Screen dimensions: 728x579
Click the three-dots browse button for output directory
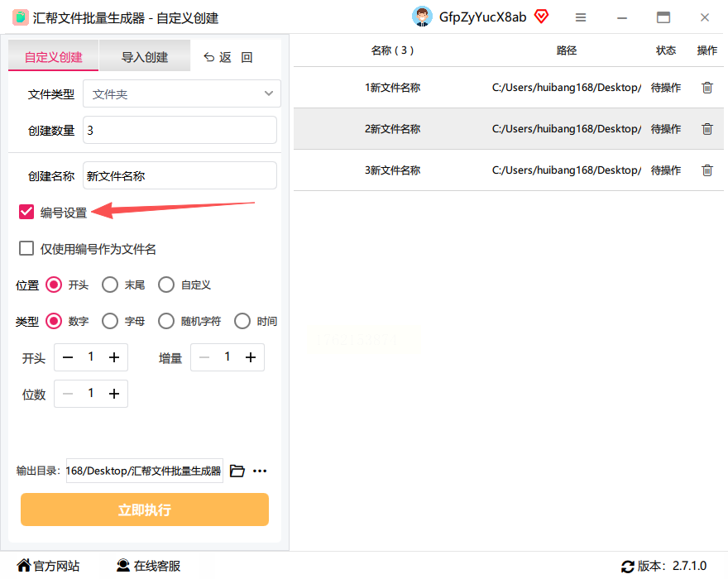260,471
